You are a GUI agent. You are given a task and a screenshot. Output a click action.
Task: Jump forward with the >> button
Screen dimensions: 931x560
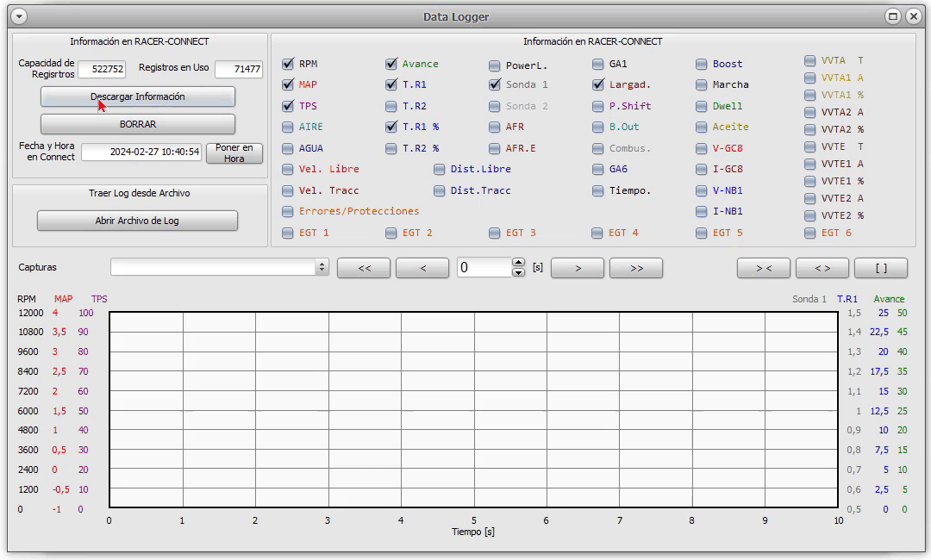click(x=636, y=268)
